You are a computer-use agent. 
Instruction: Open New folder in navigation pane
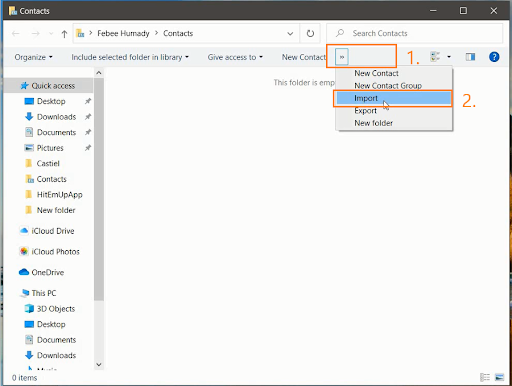coord(56,210)
